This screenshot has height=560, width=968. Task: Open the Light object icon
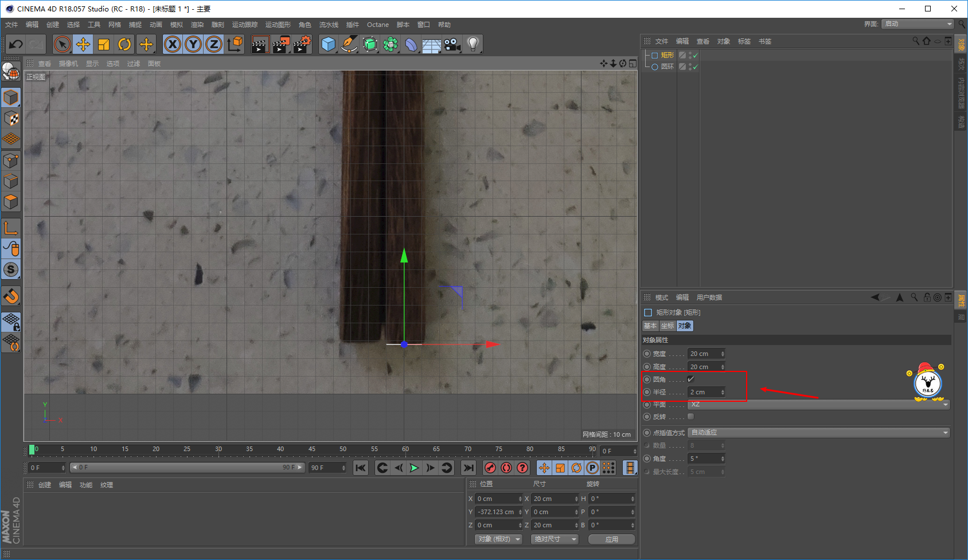pyautogui.click(x=473, y=44)
